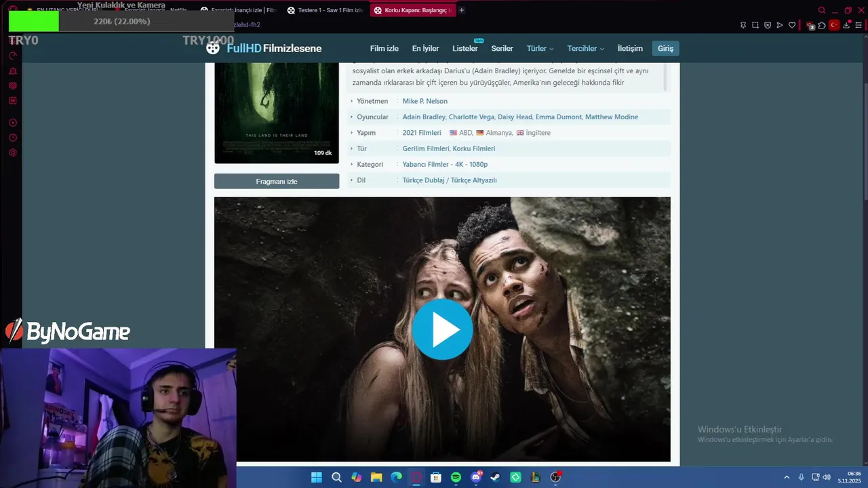Open the 2021 Filmleri link
This screenshot has height=488, width=868.
422,133
